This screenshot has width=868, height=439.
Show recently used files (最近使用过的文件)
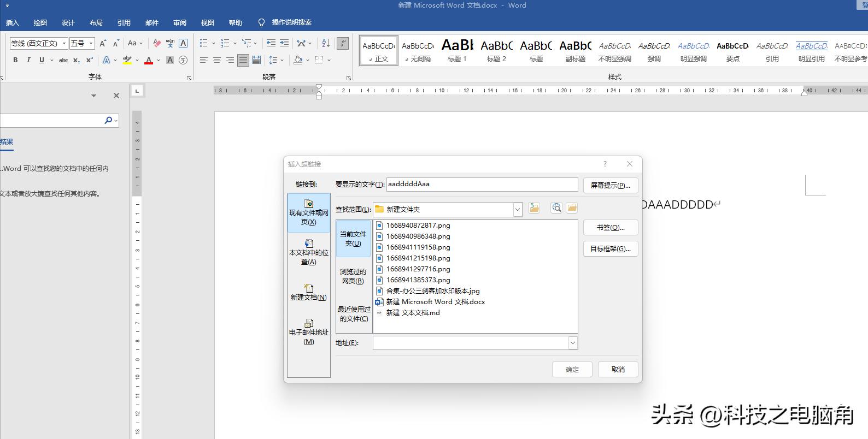tap(353, 314)
